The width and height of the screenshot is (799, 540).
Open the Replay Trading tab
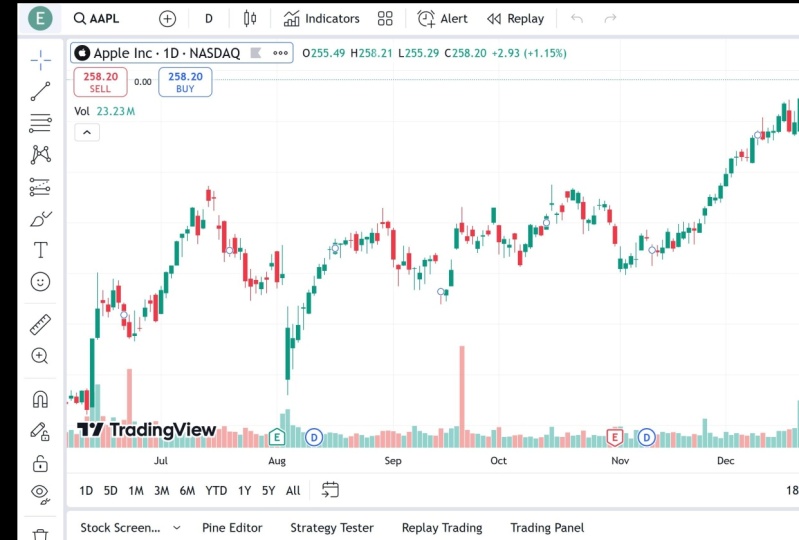[x=442, y=528]
